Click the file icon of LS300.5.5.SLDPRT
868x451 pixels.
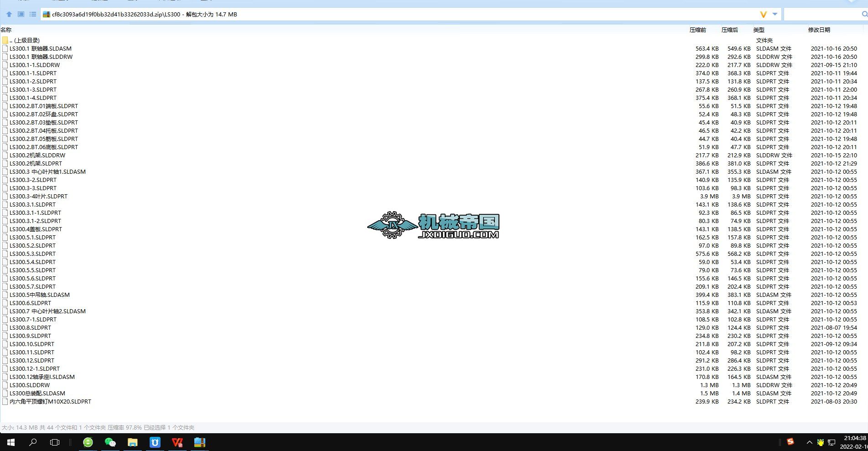[5, 270]
